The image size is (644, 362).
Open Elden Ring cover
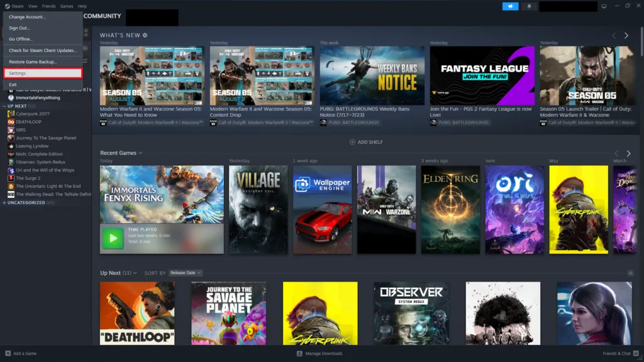(x=450, y=210)
